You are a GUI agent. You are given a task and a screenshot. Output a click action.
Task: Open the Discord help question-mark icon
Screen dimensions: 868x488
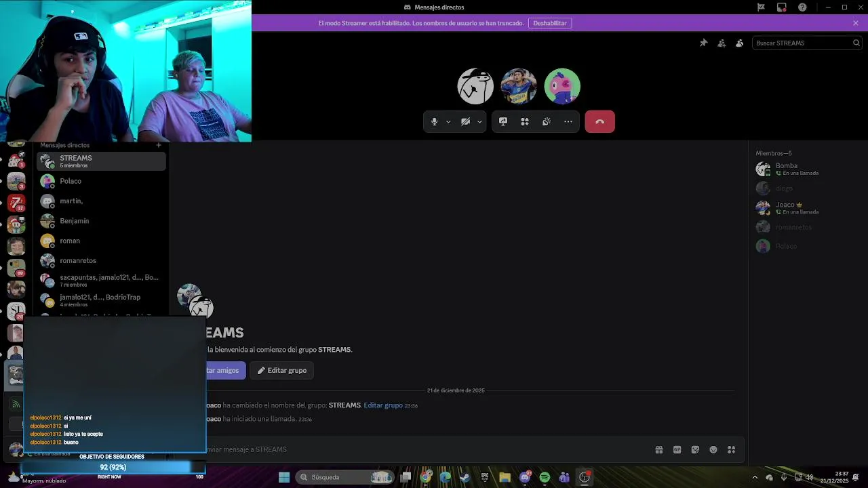(802, 7)
